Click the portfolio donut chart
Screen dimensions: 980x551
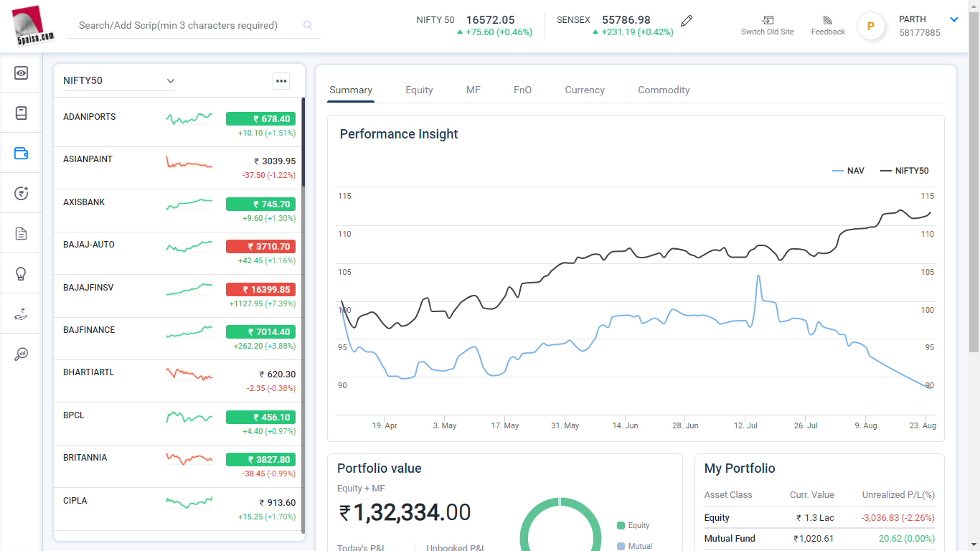click(x=560, y=525)
